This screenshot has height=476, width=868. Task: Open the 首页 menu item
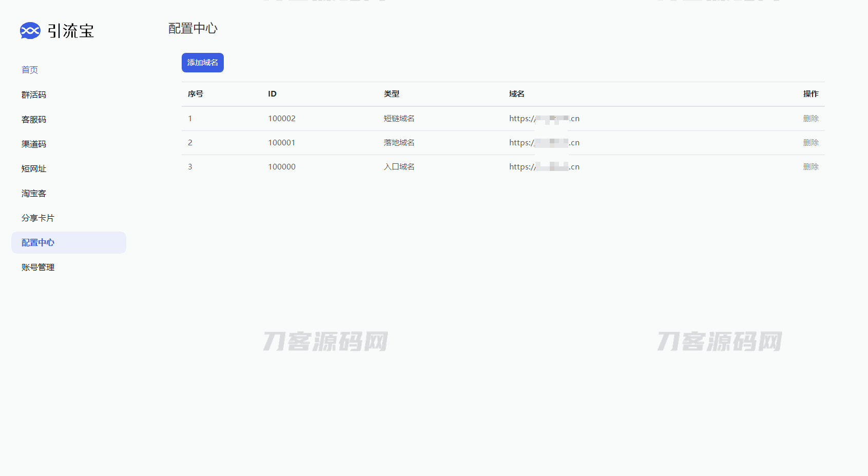(30, 70)
